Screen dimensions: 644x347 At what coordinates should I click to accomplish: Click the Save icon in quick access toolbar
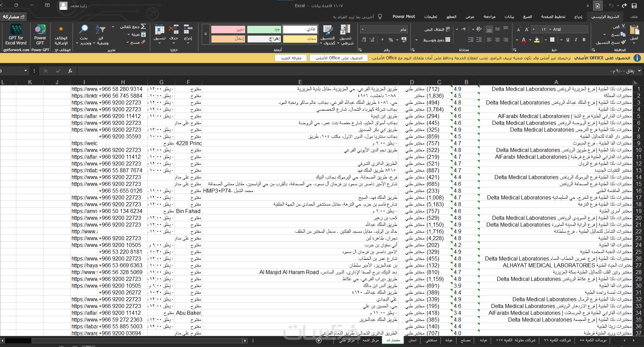[634, 6]
